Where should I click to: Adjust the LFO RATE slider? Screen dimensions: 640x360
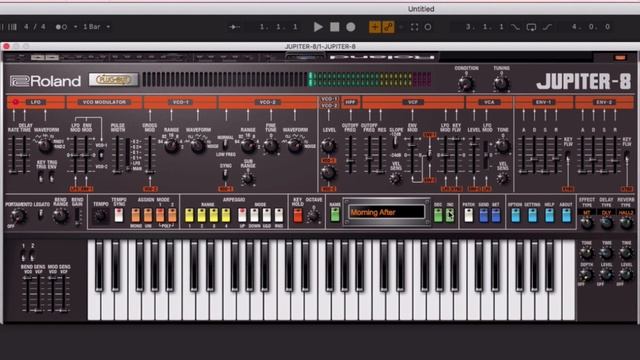(13, 154)
